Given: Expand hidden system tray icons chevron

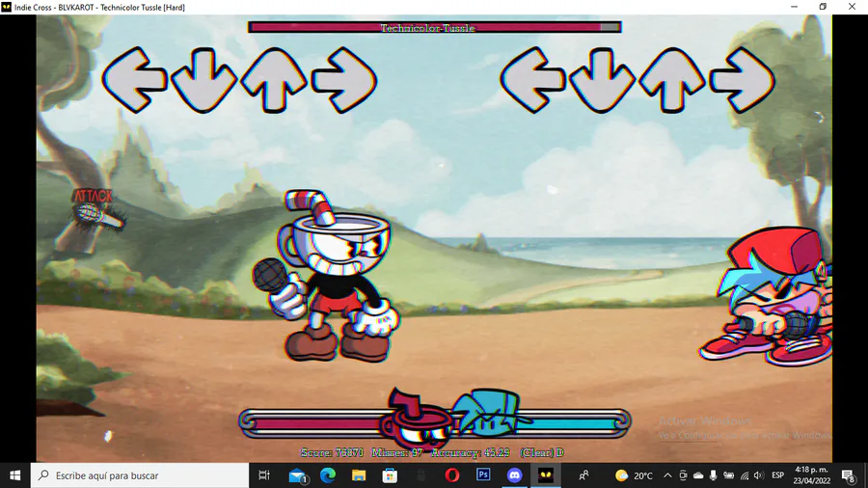Looking at the screenshot, I should tap(667, 475).
